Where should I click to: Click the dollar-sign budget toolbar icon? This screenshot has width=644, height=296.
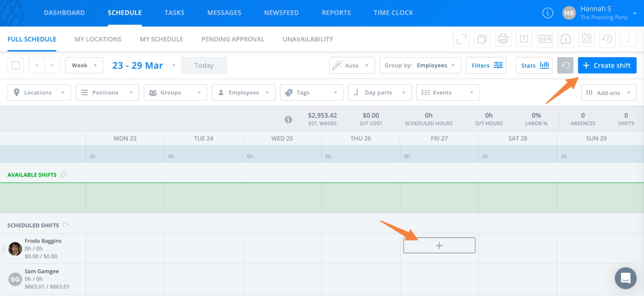tap(544, 39)
